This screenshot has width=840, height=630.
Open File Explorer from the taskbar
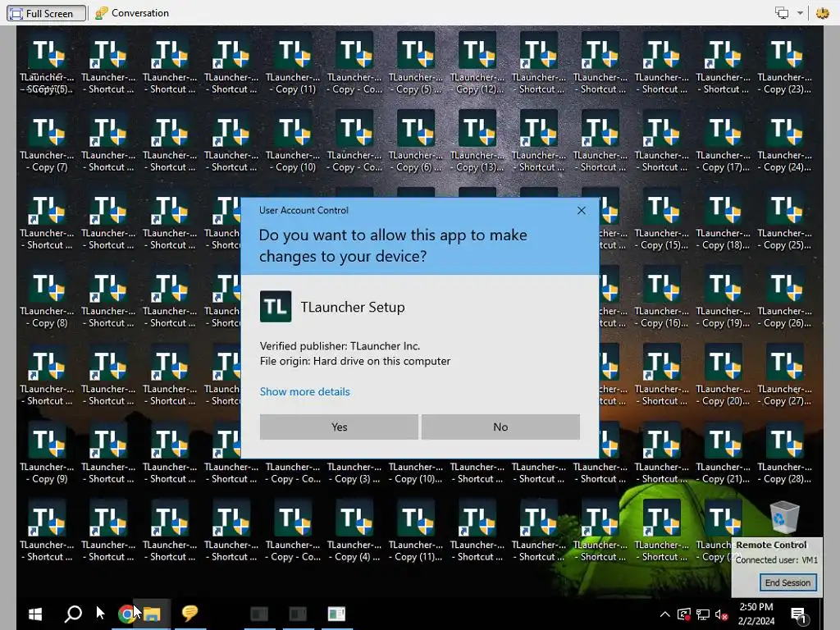152,614
